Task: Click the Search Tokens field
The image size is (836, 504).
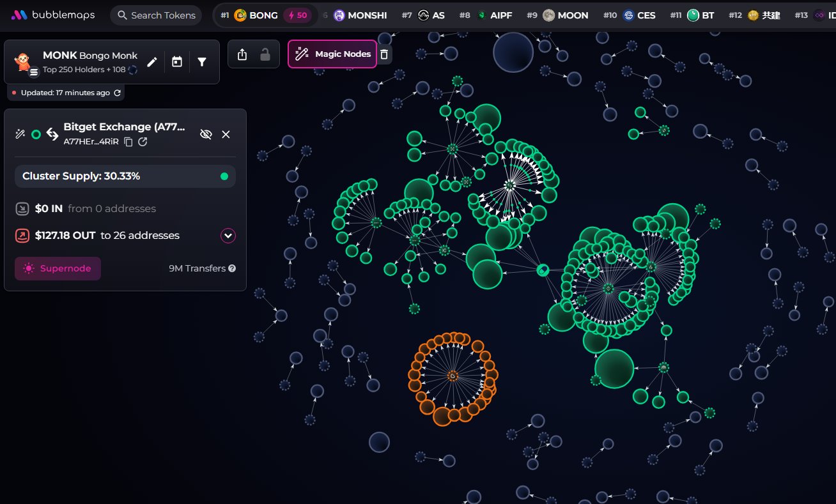Action: 156,15
